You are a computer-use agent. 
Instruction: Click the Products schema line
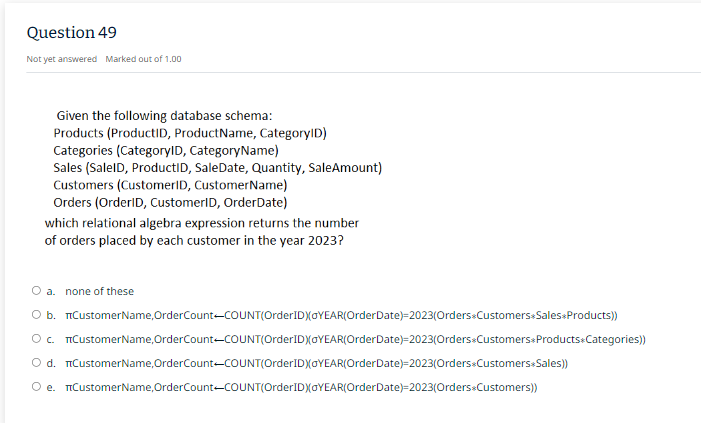[x=190, y=133]
